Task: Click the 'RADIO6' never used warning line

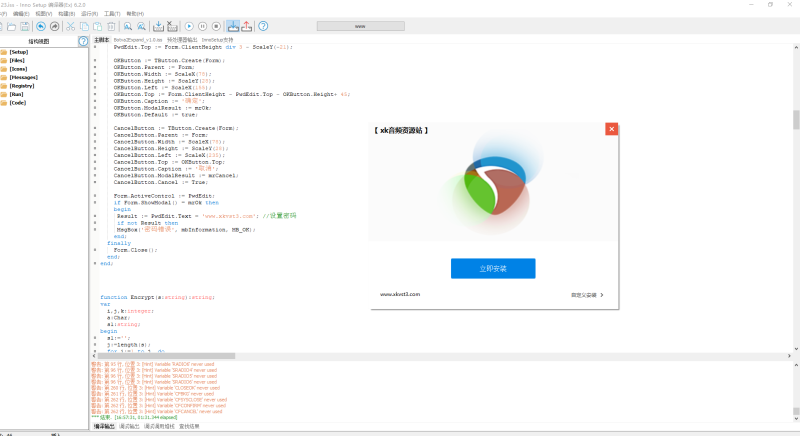Action: (x=153, y=364)
